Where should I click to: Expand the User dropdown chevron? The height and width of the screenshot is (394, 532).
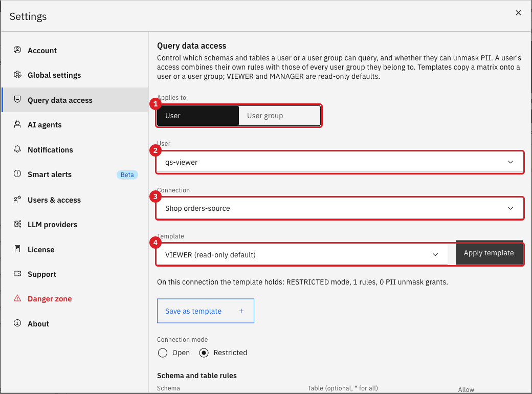click(511, 162)
